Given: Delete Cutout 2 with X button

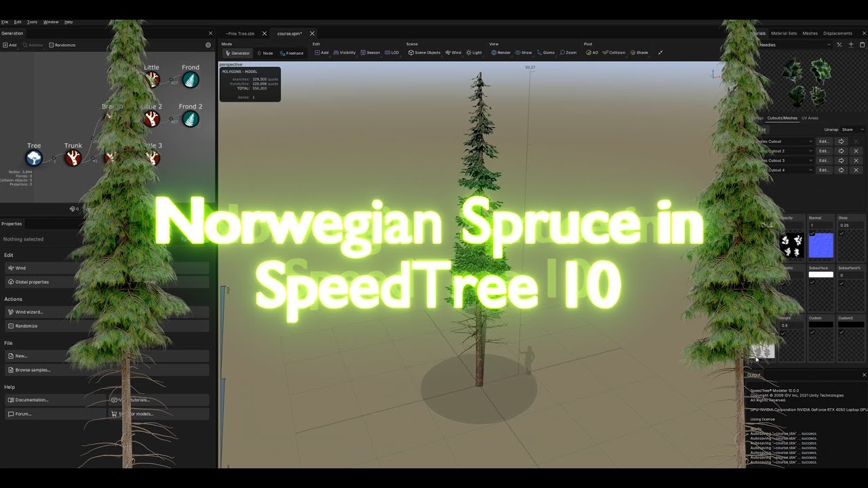Looking at the screenshot, I should pos(856,151).
